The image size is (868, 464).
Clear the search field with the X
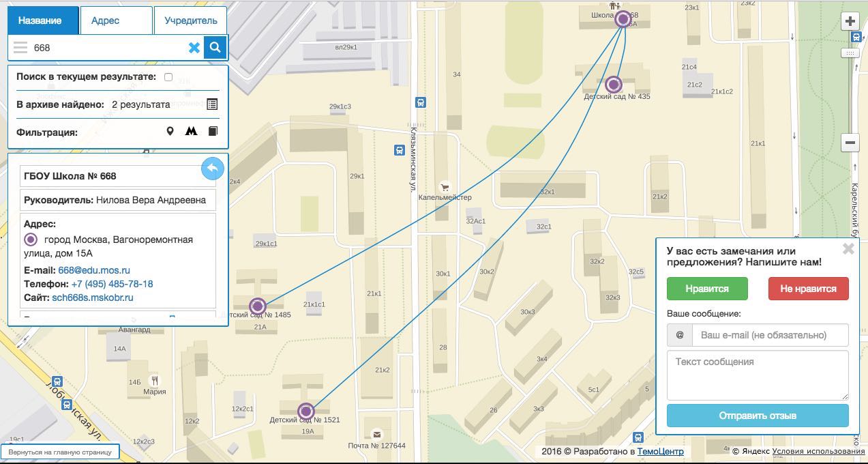click(194, 48)
